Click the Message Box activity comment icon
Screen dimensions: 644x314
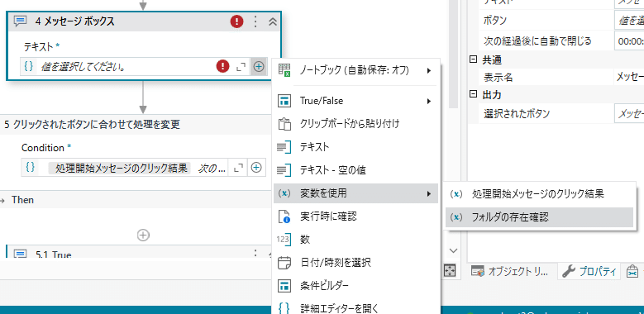click(x=21, y=21)
